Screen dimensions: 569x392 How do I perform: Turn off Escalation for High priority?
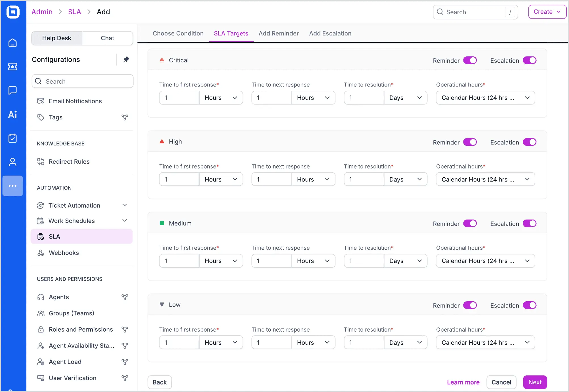click(x=530, y=142)
